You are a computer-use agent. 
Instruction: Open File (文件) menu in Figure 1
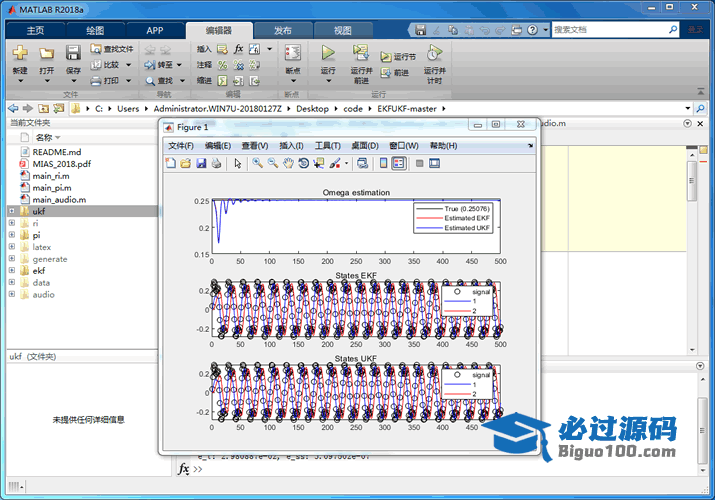pyautogui.click(x=181, y=146)
